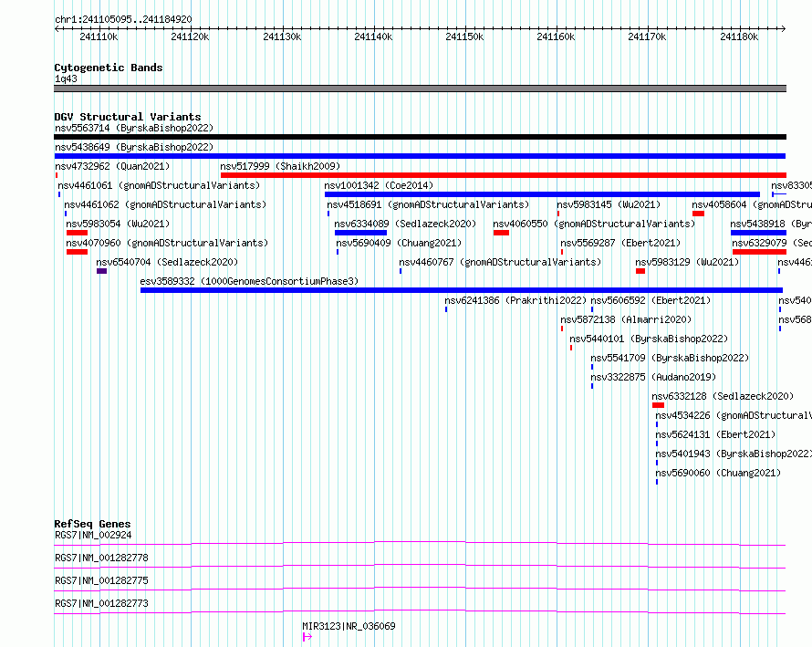This screenshot has width=812, height=647.
Task: Click the nsv5563714 black variant bar
Action: click(x=420, y=137)
